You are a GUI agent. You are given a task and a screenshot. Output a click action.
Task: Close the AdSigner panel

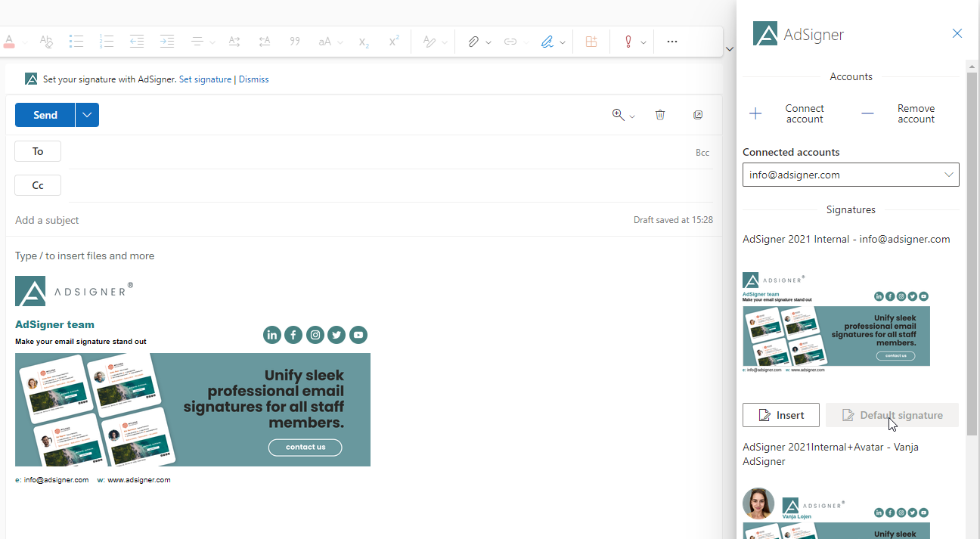(x=957, y=33)
